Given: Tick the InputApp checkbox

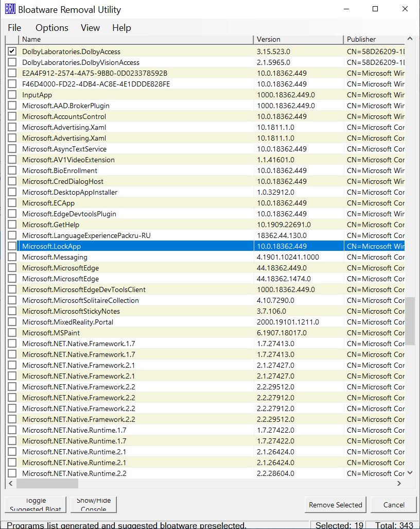Looking at the screenshot, I should [12, 94].
